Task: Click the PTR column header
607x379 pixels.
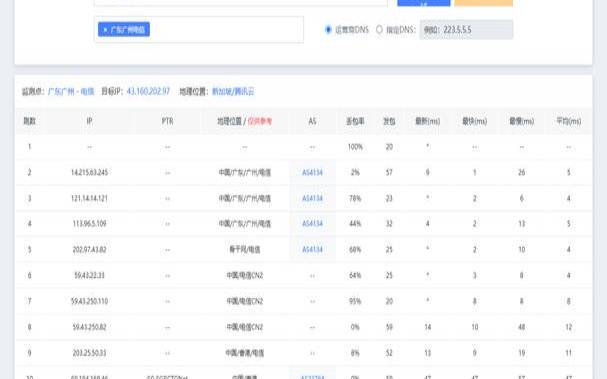Action: [x=167, y=121]
